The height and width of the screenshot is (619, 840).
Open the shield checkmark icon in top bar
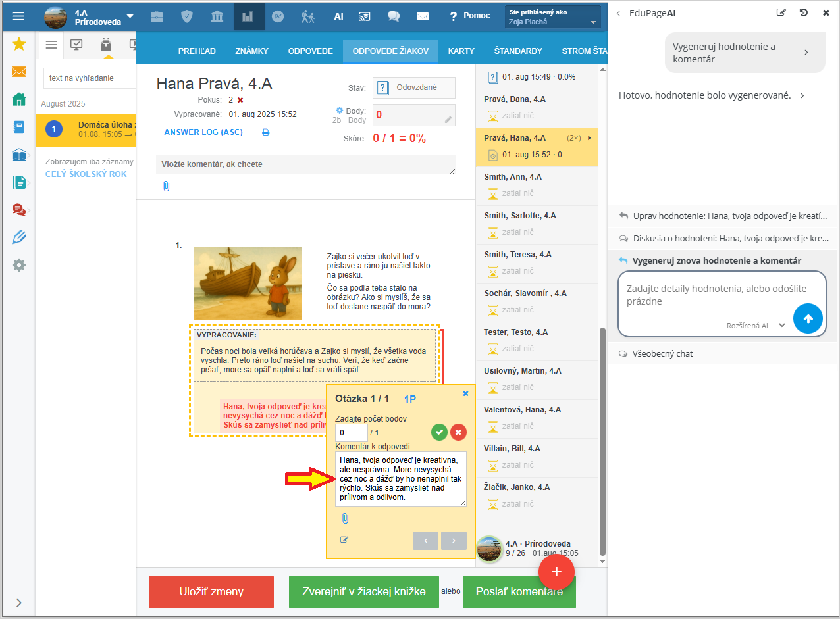(x=187, y=16)
